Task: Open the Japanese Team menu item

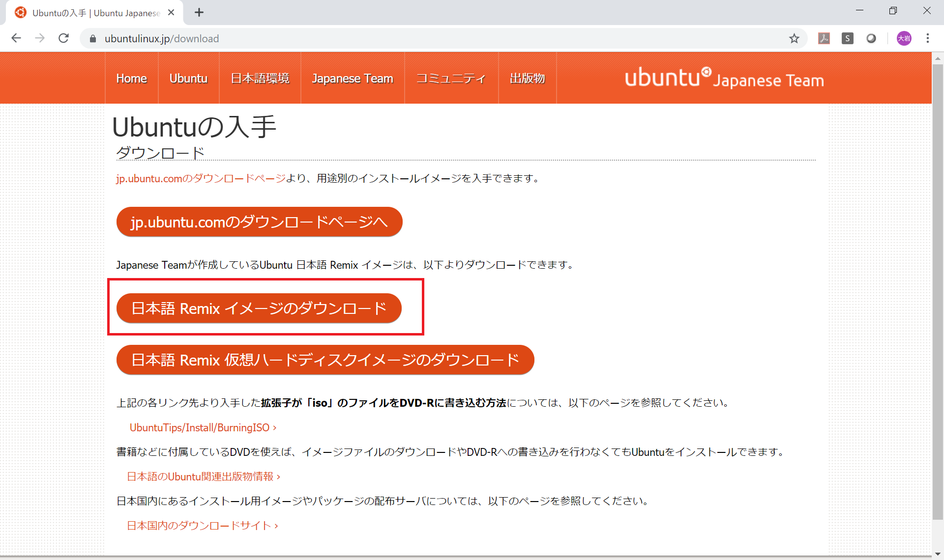Action: pyautogui.click(x=353, y=79)
